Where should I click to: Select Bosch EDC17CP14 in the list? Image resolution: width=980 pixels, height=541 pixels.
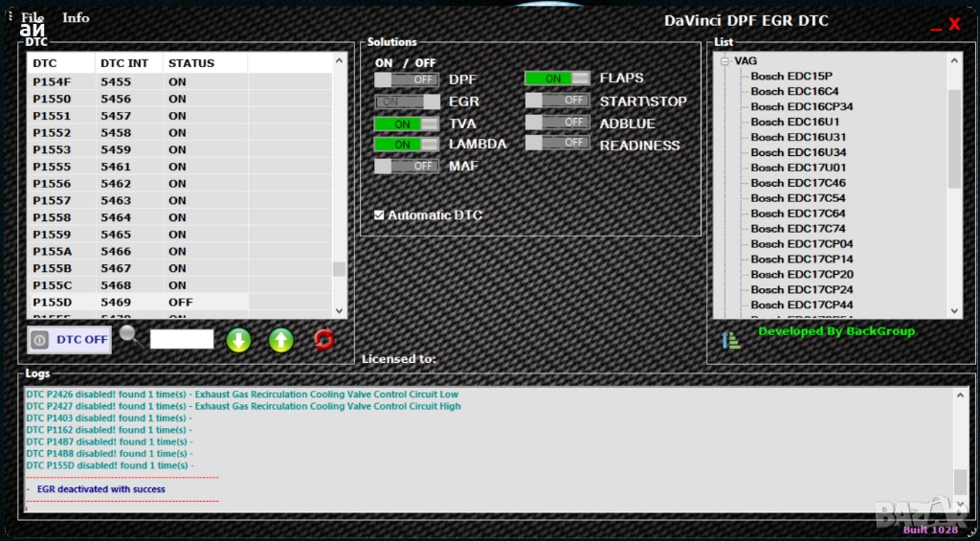point(801,259)
